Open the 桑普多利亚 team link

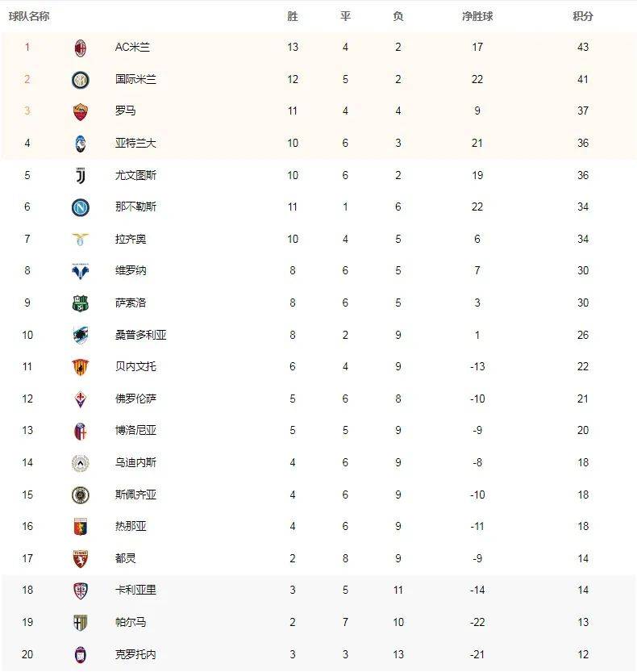click(140, 335)
